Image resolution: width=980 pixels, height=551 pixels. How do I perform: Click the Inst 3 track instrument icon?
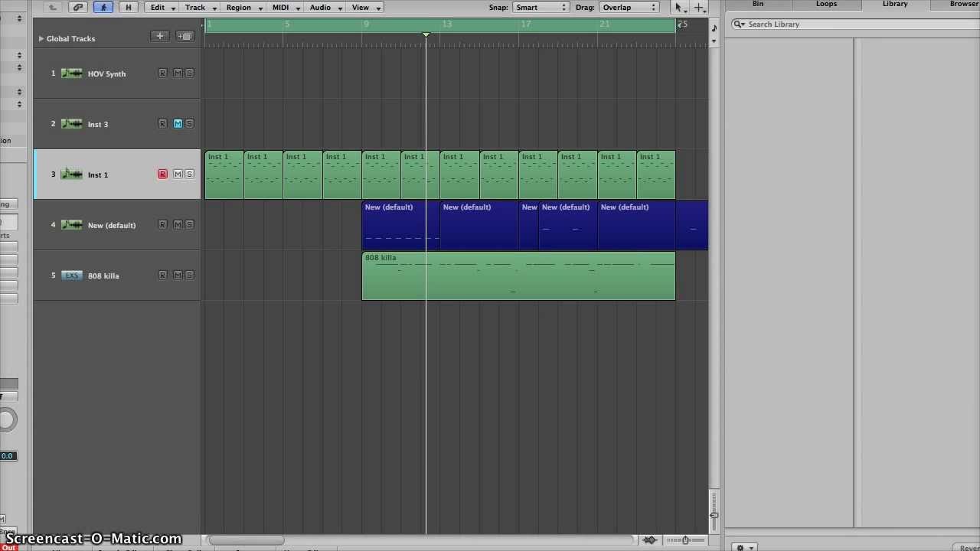(72, 124)
